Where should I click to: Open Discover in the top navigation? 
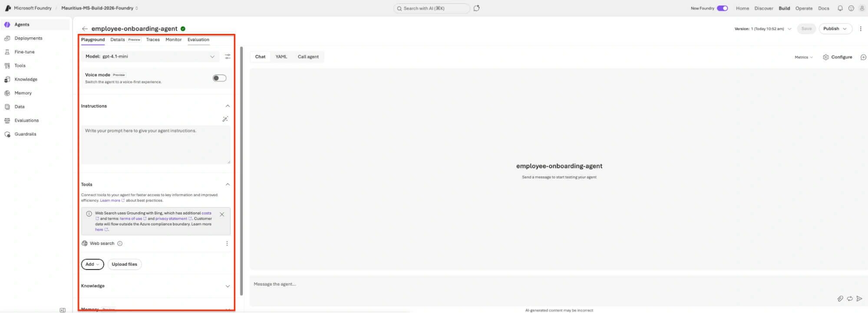[764, 8]
